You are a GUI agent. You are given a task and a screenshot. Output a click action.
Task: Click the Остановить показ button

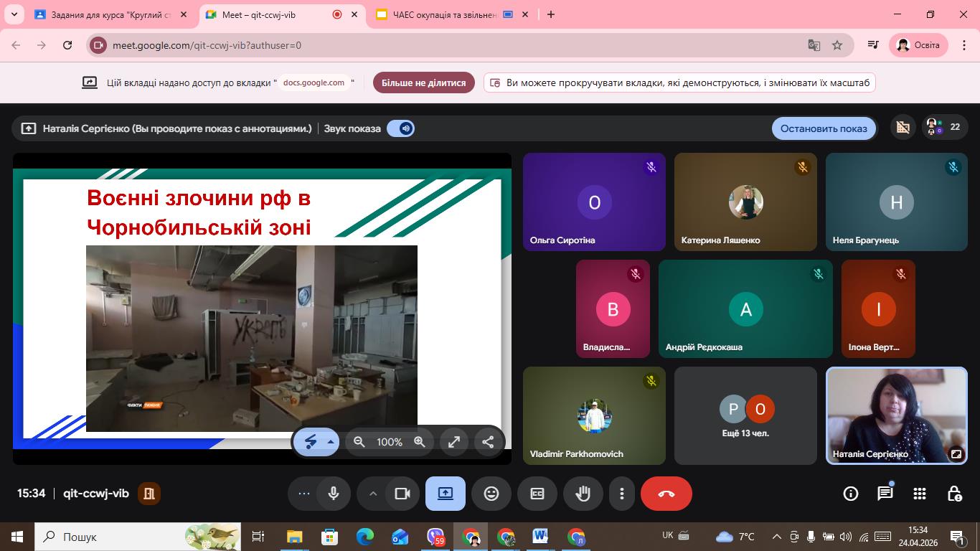point(824,128)
